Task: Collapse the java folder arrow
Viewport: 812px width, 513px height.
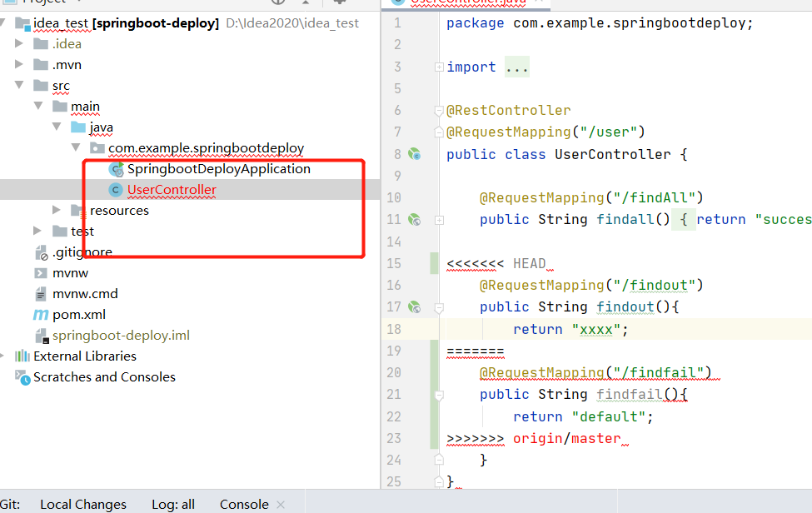Action: pos(57,127)
